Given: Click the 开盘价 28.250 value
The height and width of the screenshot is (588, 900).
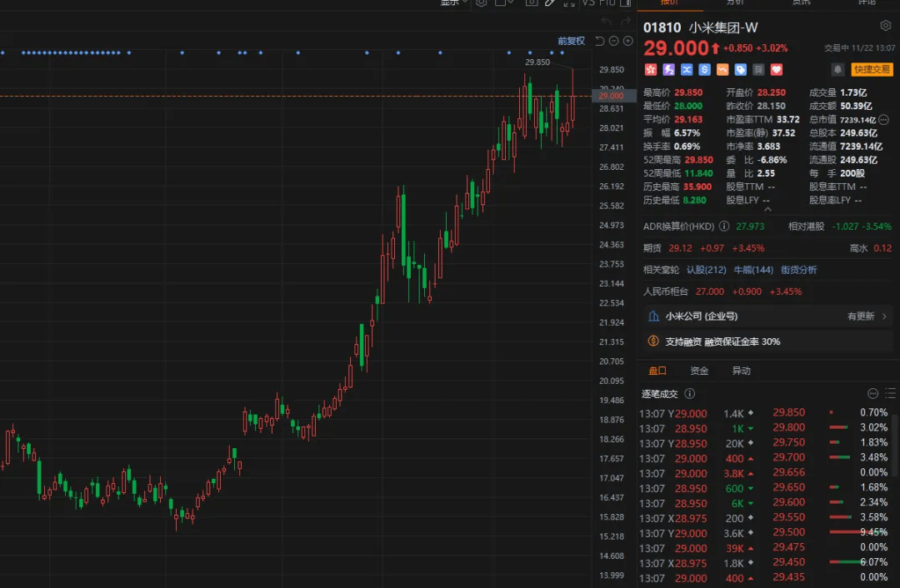Looking at the screenshot, I should coord(772,92).
